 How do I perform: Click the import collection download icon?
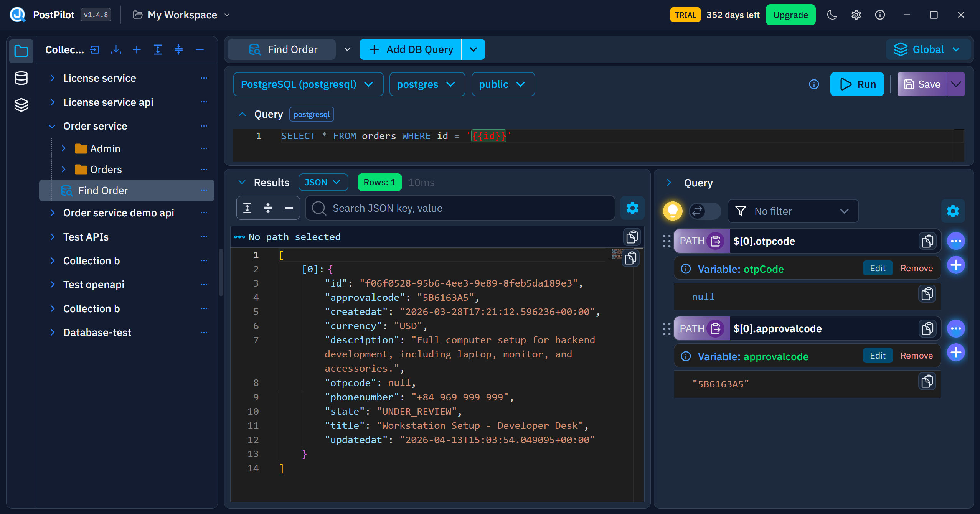[116, 49]
